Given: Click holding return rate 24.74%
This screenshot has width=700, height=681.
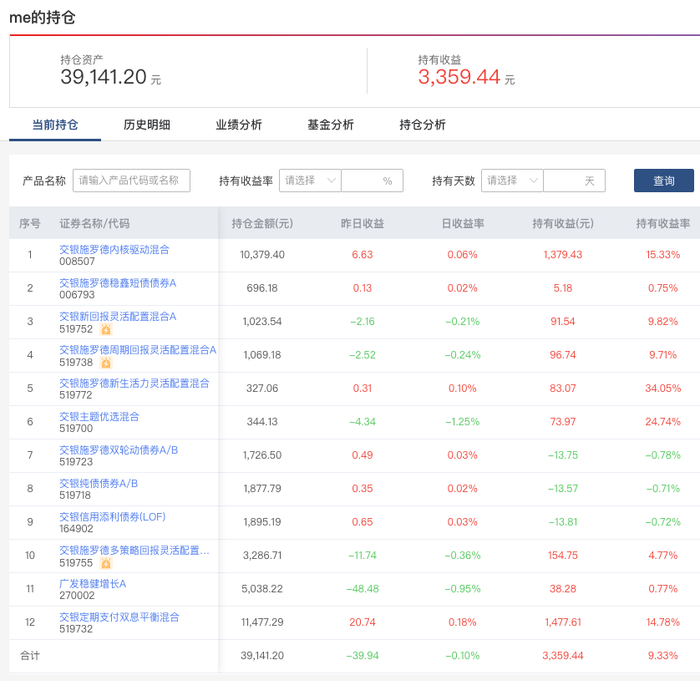Looking at the screenshot, I should (663, 422).
